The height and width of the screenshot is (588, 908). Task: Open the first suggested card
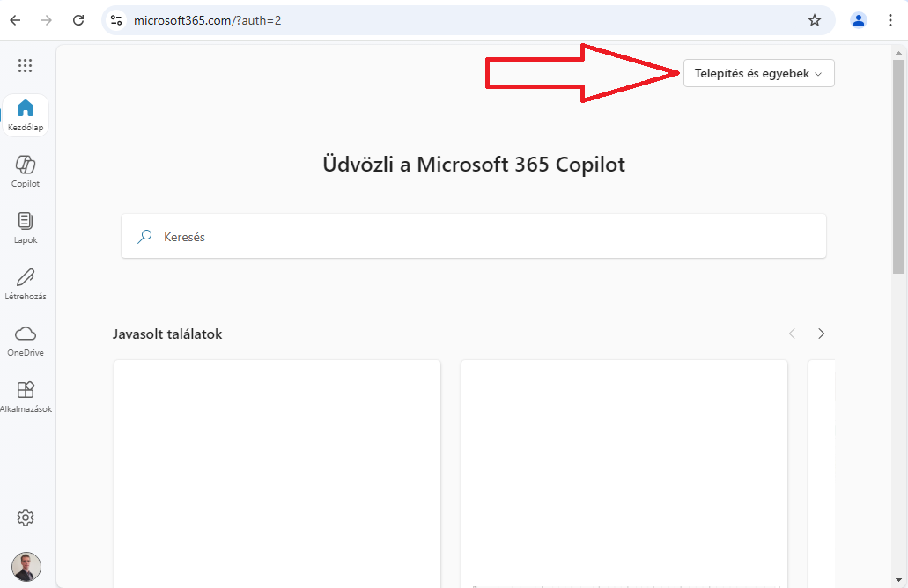(277, 474)
